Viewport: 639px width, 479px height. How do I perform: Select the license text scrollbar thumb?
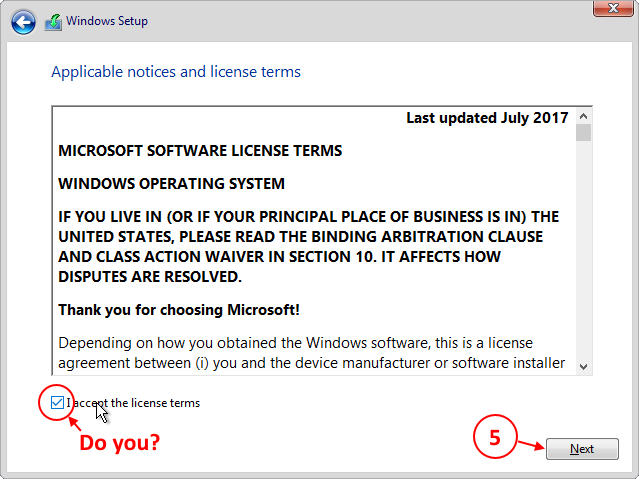pyautogui.click(x=583, y=132)
